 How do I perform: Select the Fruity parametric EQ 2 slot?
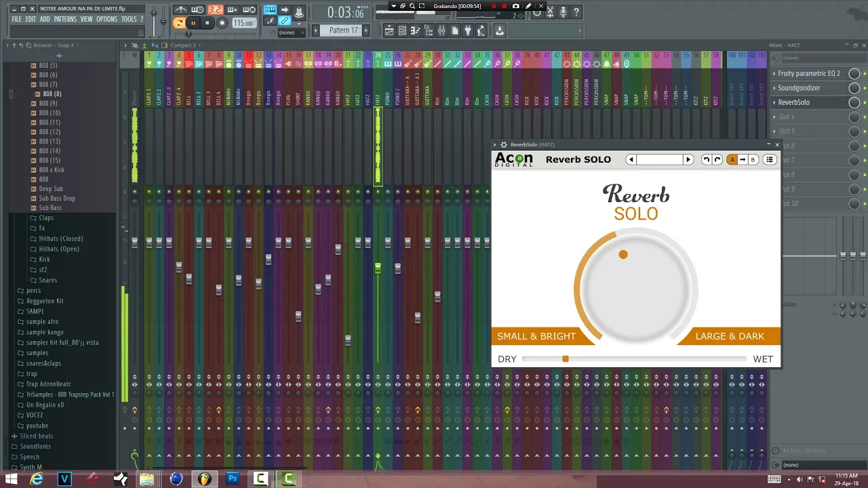[809, 73]
